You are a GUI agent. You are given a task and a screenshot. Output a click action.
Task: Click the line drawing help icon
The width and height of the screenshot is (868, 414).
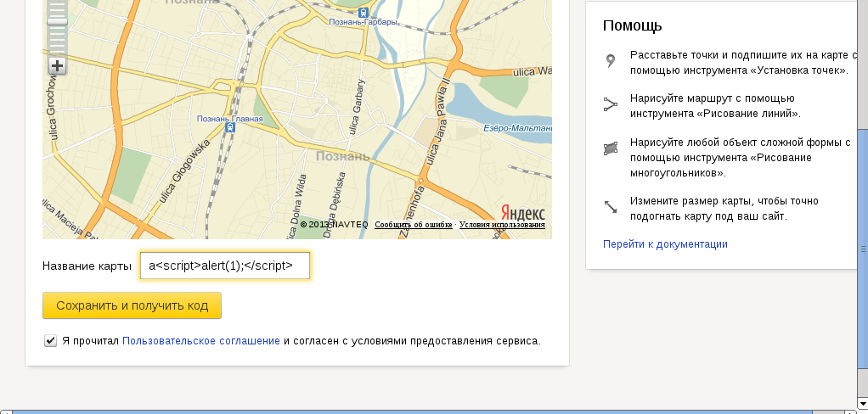pos(611,104)
